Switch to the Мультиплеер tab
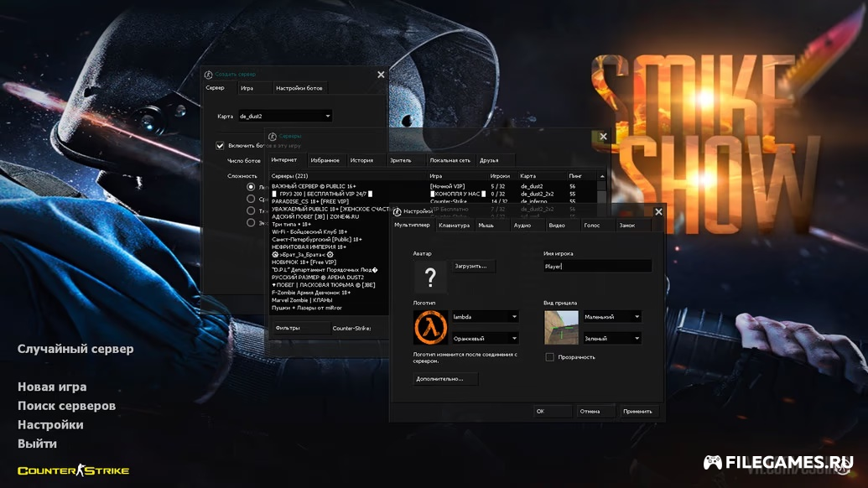868x488 pixels. (412, 226)
